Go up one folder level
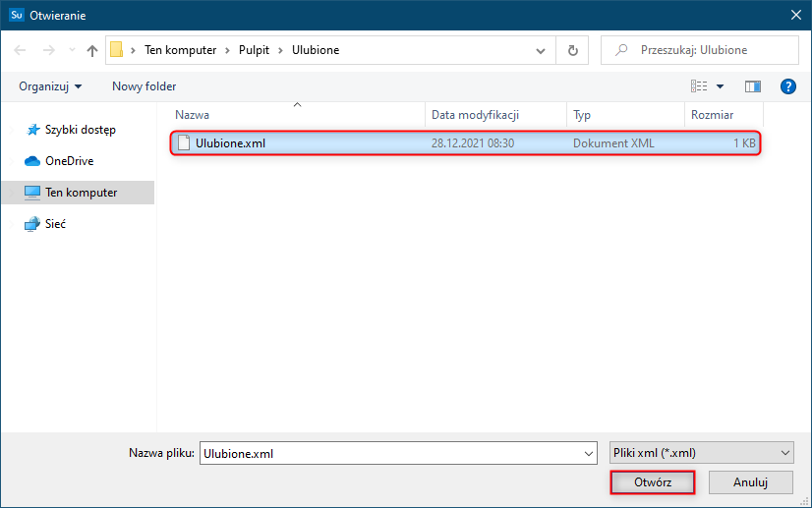812x508 pixels. [92, 50]
